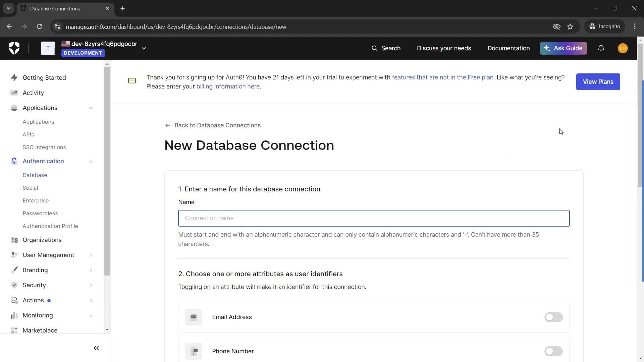Viewport: 644px width, 362px height.
Task: Open features not in Free plan link
Action: [x=442, y=77]
